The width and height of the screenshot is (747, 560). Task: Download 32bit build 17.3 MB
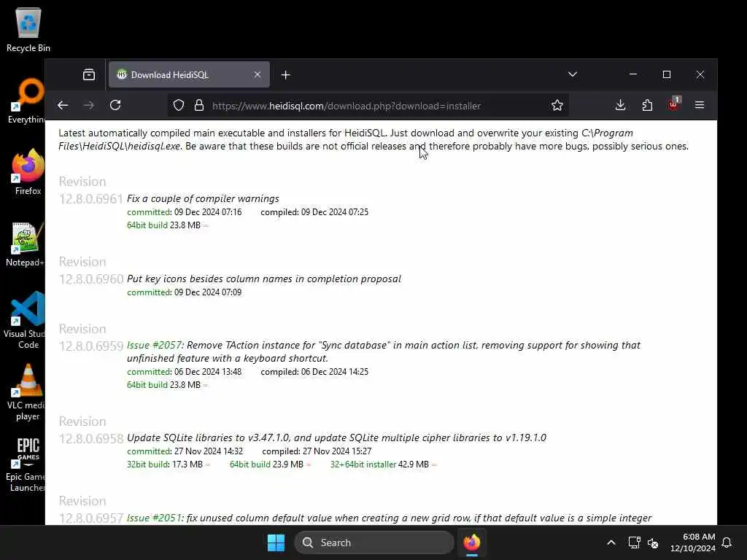148,464
